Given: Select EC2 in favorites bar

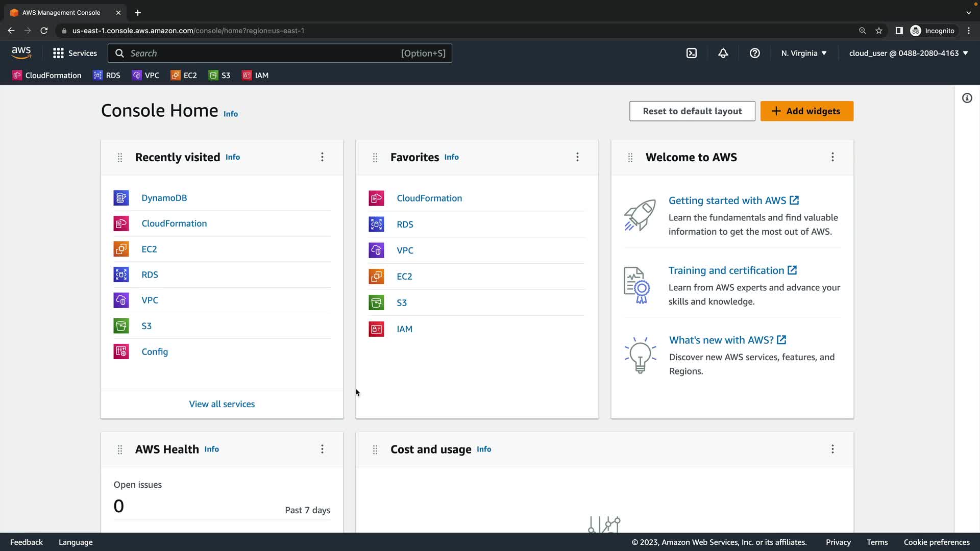Looking at the screenshot, I should [184, 76].
